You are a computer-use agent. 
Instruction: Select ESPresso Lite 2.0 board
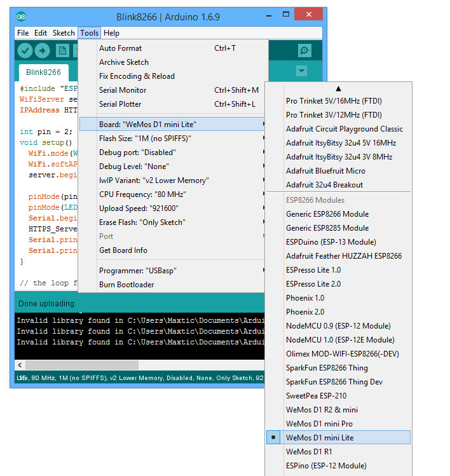pyautogui.click(x=338, y=284)
